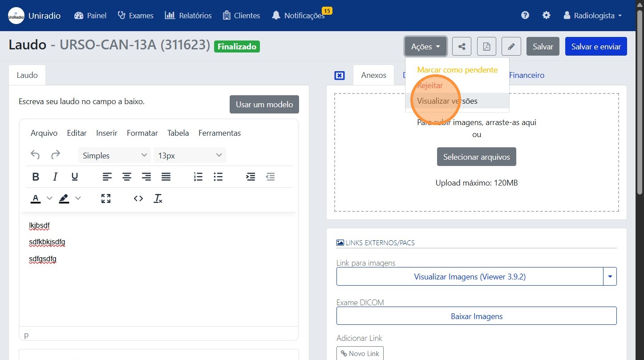Click the Salvar e enviar button
This screenshot has height=360, width=644.
click(x=595, y=46)
